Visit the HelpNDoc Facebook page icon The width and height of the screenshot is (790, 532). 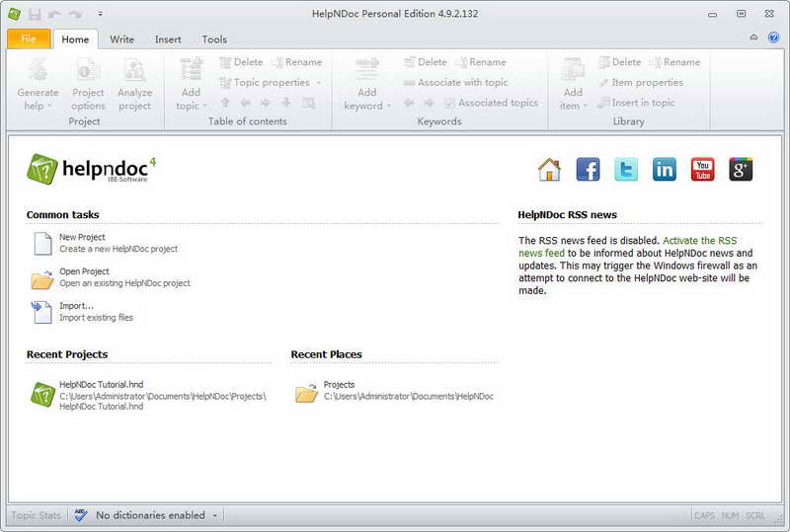click(588, 170)
